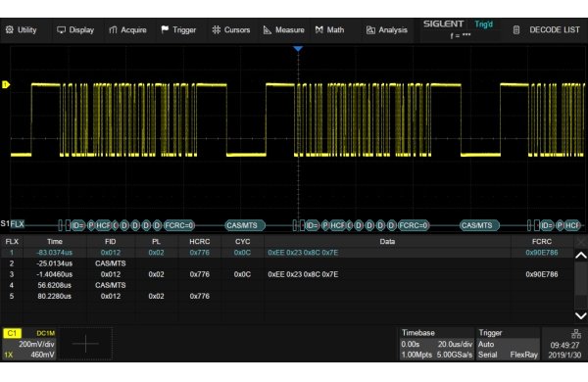Open the Utility menu
This screenshot has width=588, height=382.
22,30
